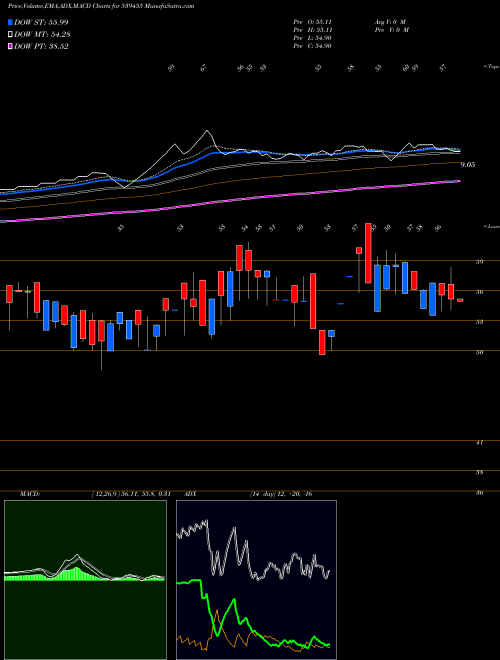Click the 30 price axis label
The height and width of the screenshot is (660, 500).
pos(479,352)
